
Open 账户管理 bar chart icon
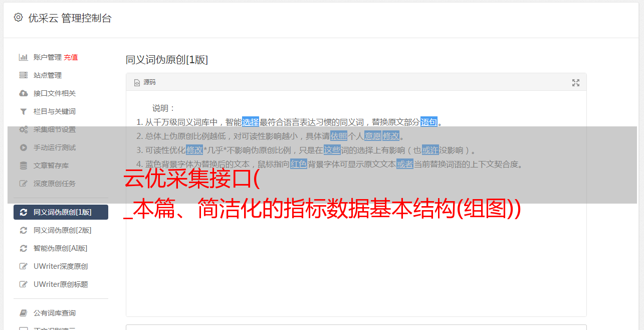tap(23, 57)
